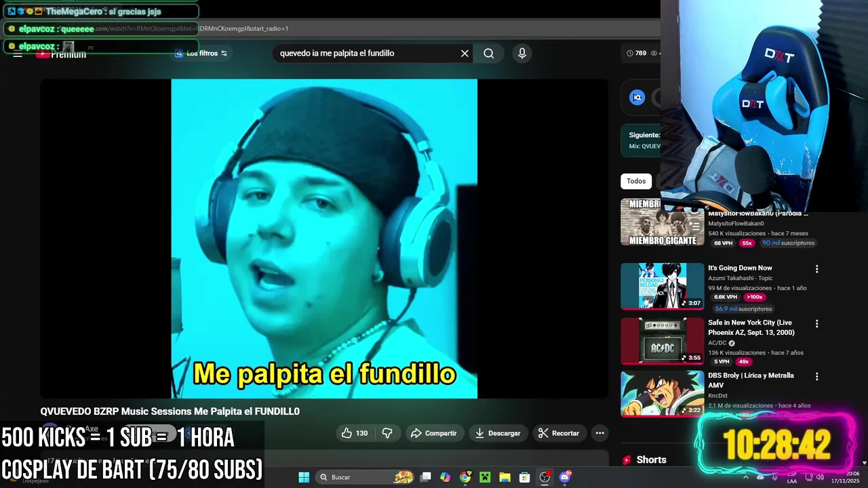
Task: Open the DBS Broly AMV thumbnail
Action: pos(663,393)
